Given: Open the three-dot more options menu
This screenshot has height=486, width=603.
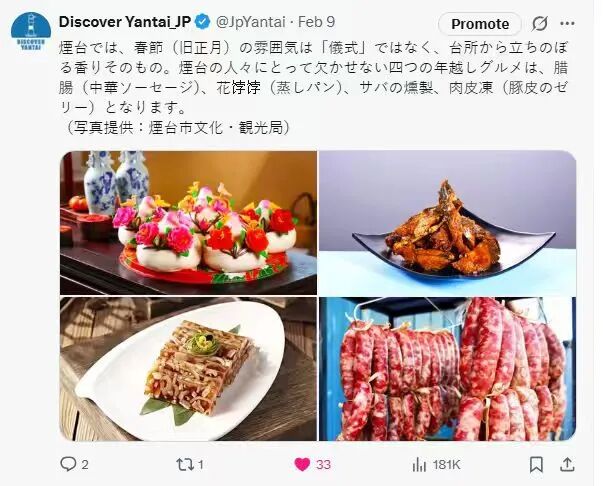Looking at the screenshot, I should tap(567, 24).
